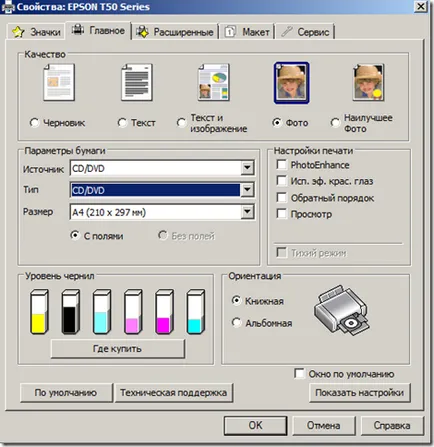
Task: Click the cyan ink cartridge level
Action: pos(195,312)
